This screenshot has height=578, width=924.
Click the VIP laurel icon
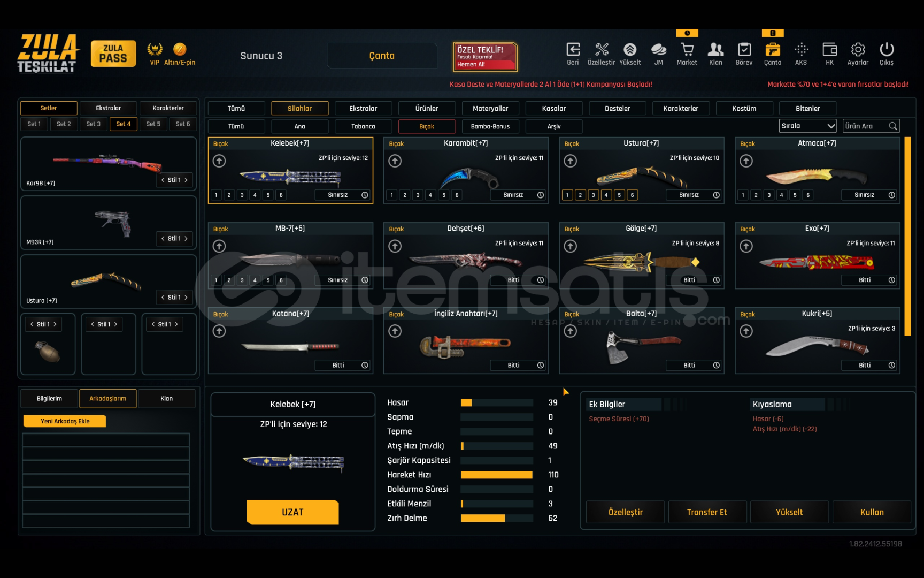(x=155, y=49)
